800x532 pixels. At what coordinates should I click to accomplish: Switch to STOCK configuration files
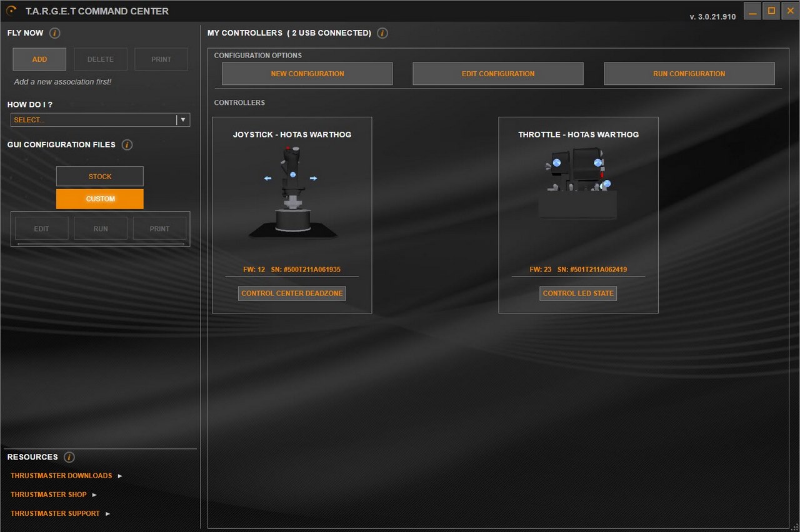[100, 177]
